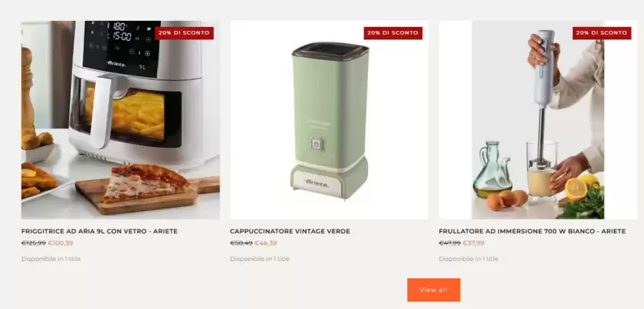
Task: Open Cappuccinatore Vintage Verde title link
Action: point(290,232)
